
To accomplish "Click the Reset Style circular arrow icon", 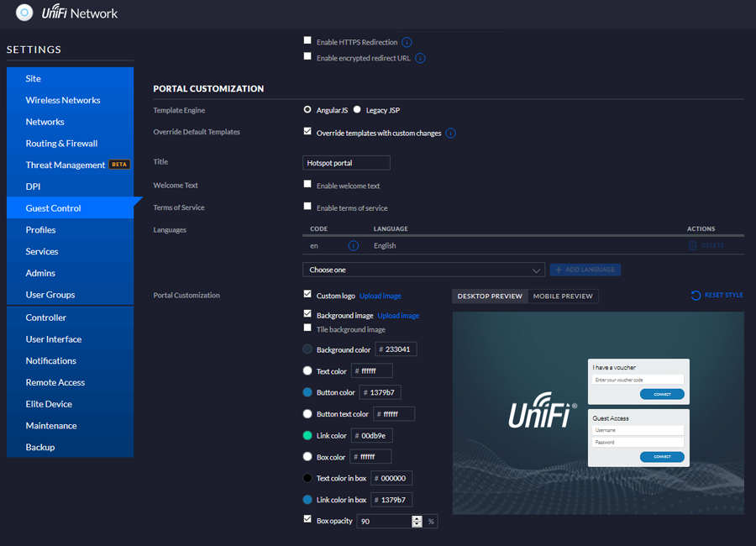I will [696, 296].
